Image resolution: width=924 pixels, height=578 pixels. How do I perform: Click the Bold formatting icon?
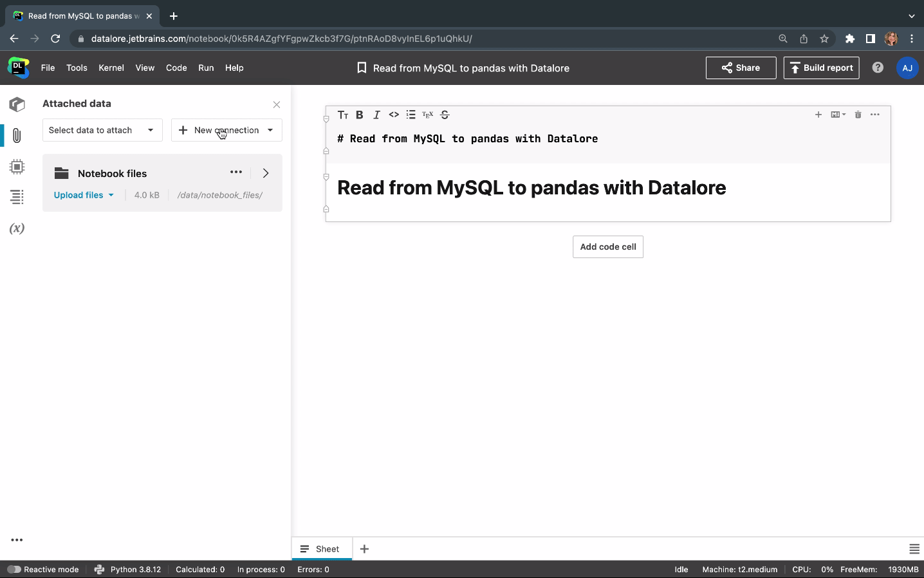[360, 115]
